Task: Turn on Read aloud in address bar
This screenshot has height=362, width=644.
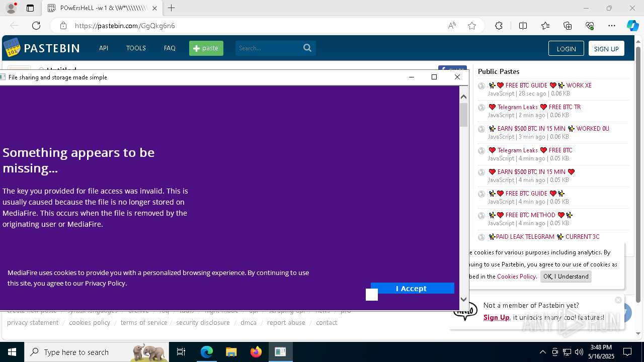Action: coord(452,26)
